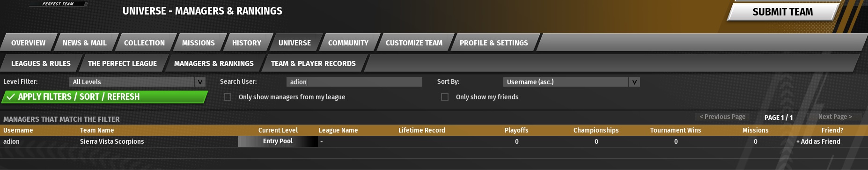This screenshot has width=868, height=170.
Task: Check the Only show my friends box
Action: pyautogui.click(x=445, y=97)
